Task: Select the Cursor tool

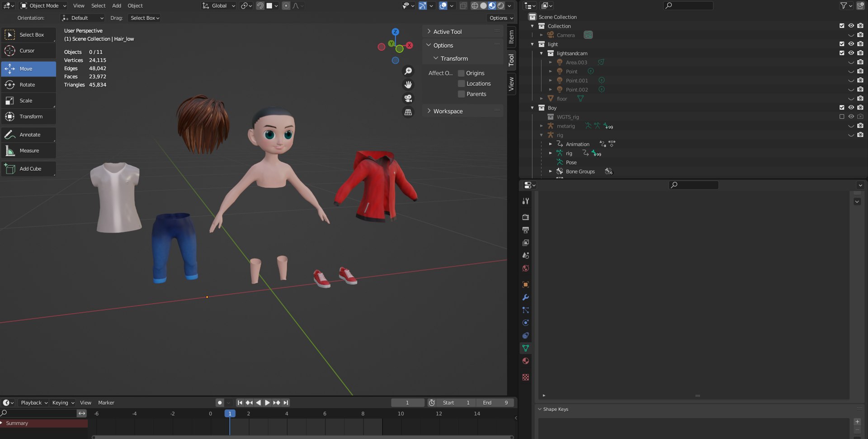Action: coord(28,51)
